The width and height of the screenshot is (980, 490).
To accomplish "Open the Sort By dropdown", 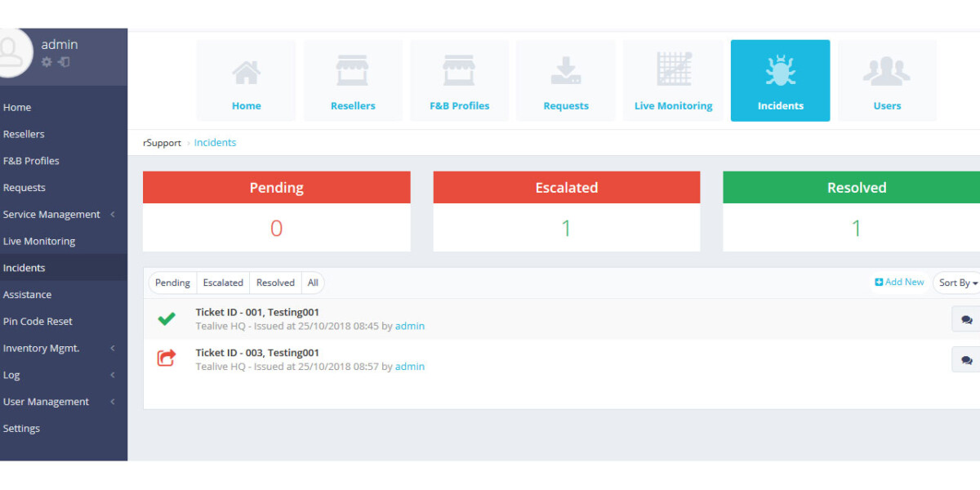I will pos(957,283).
